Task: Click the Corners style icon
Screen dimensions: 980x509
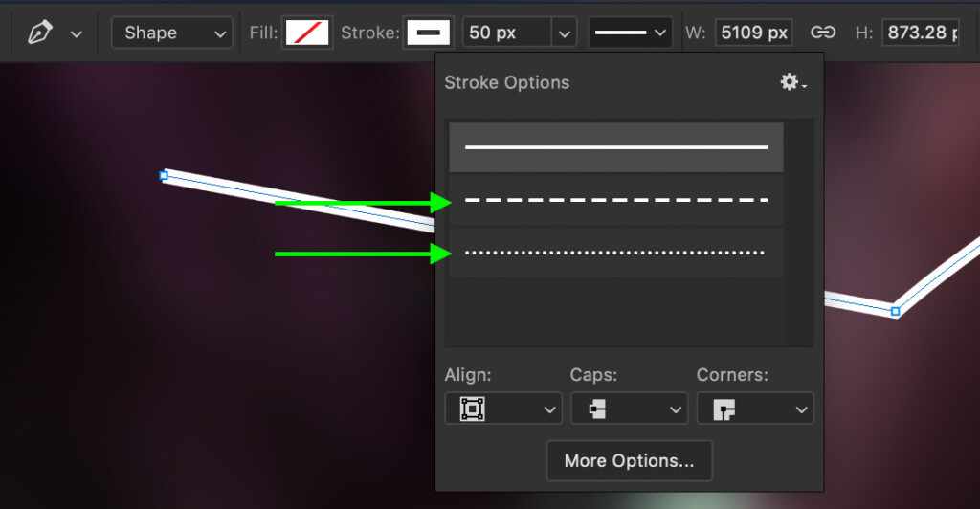Action: pos(724,409)
